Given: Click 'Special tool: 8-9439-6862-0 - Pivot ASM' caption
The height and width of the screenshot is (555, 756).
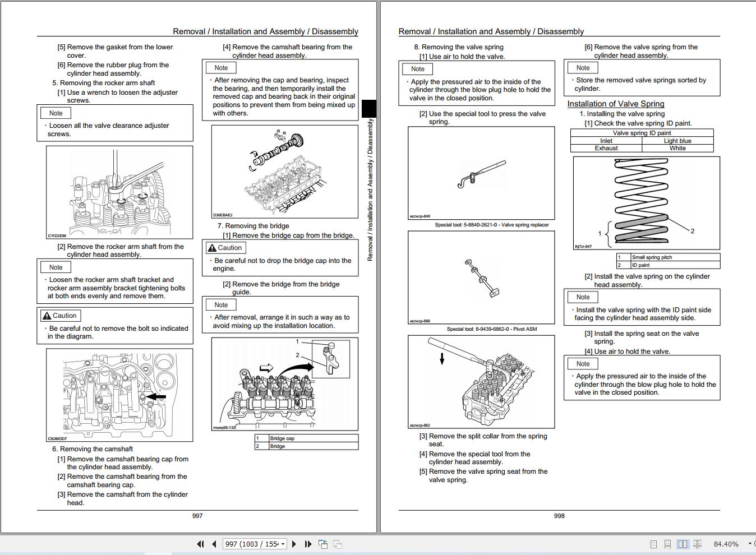Looking at the screenshot, I should pos(492,329).
